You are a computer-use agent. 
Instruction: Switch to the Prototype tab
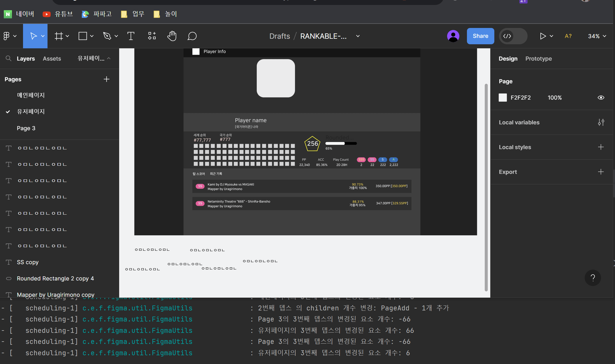point(538,58)
